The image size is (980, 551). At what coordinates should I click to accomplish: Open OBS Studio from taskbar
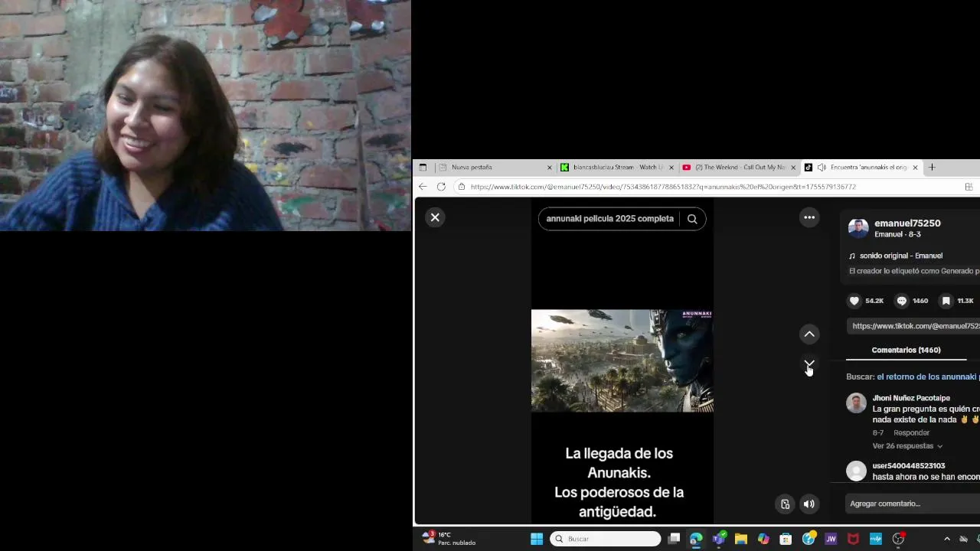coord(898,539)
